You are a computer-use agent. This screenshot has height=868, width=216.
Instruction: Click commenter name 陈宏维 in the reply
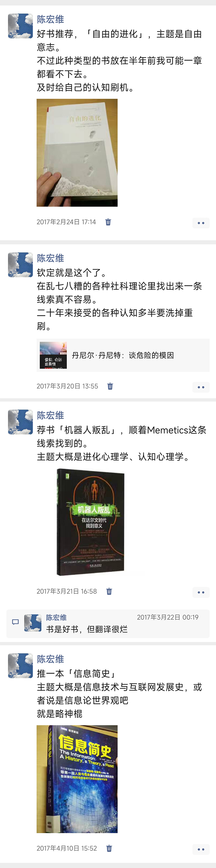point(56,617)
